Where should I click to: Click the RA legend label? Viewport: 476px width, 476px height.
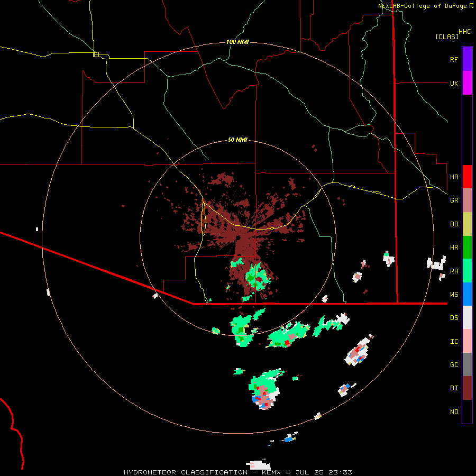coord(454,271)
